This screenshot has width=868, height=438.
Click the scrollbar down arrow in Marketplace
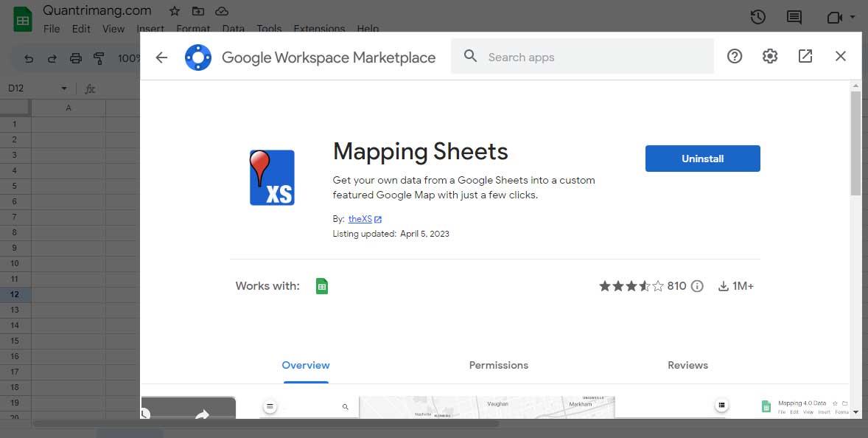pyautogui.click(x=855, y=412)
